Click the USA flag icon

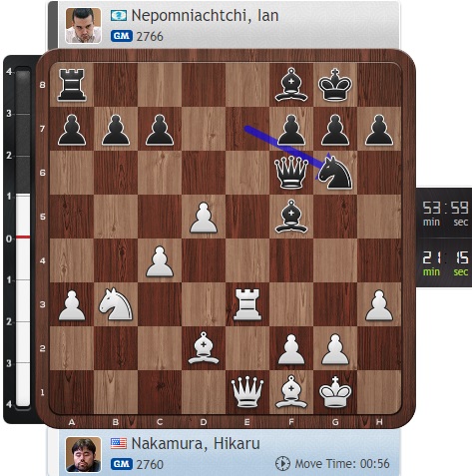(x=119, y=444)
